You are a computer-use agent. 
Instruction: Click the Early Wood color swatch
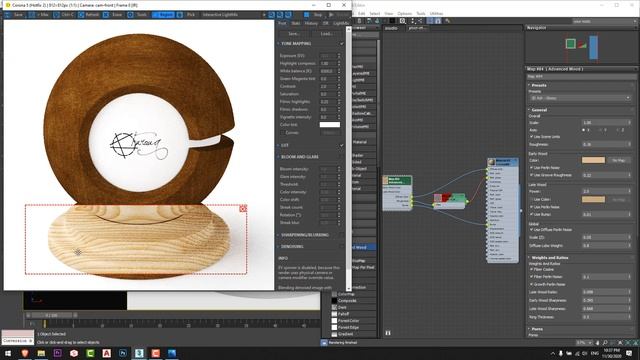(593, 160)
